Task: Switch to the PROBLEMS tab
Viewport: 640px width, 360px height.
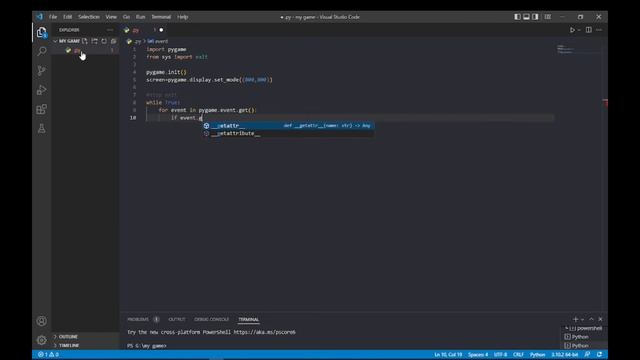Action: click(138, 319)
